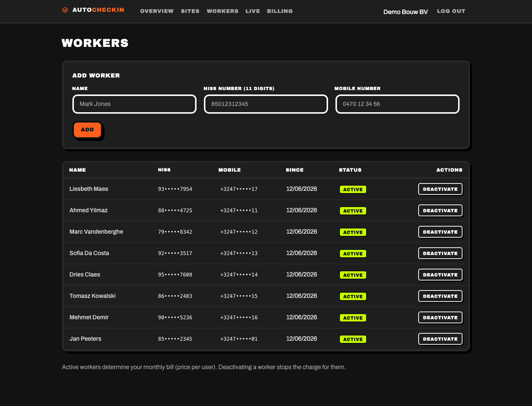This screenshot has height=406, width=532.
Task: Open the Live view
Action: tap(253, 11)
